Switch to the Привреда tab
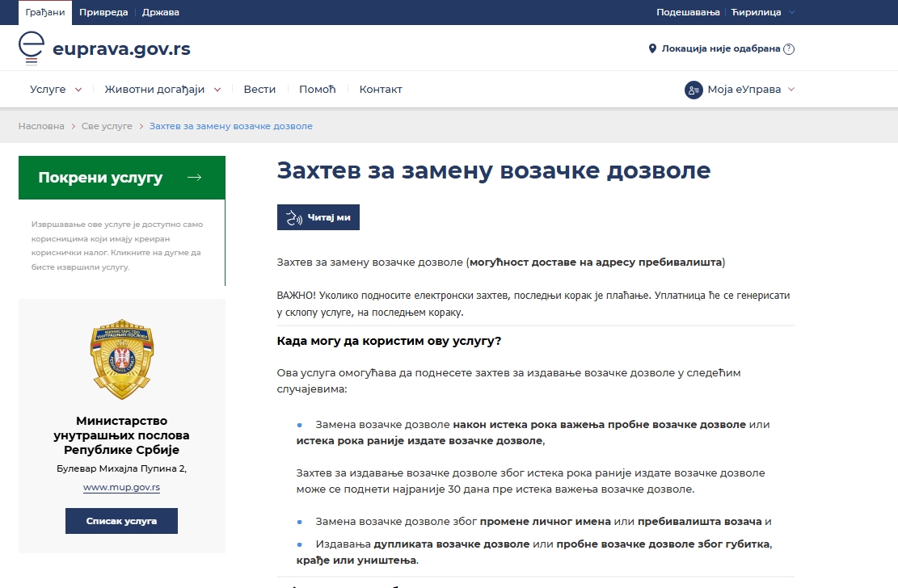The width and height of the screenshot is (898, 588). (x=103, y=12)
